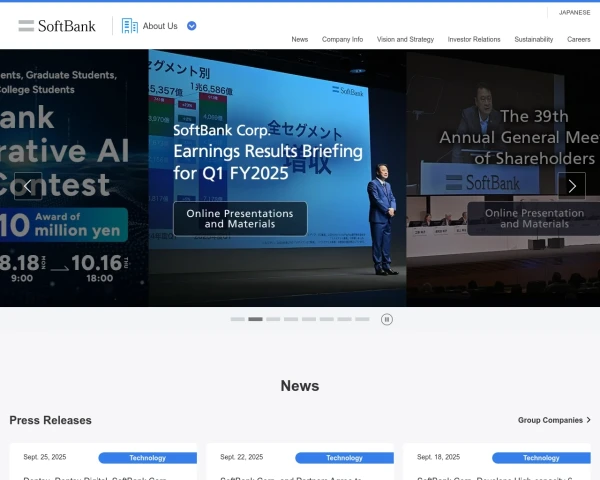Open the 39th Annual General Meeting slide

pos(503,178)
